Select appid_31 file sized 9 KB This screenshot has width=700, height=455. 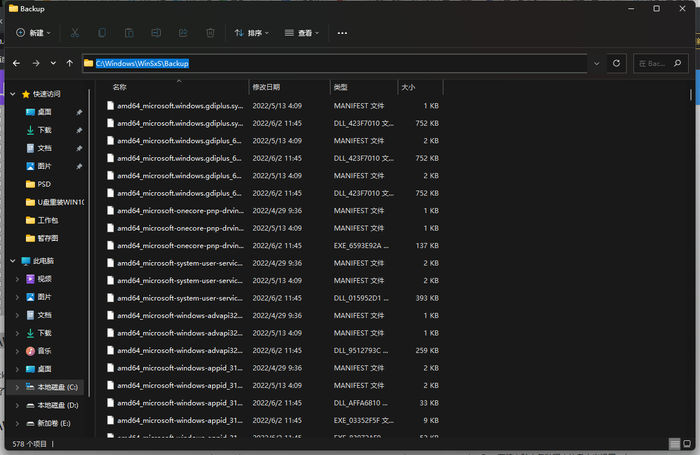pyautogui.click(x=272, y=420)
